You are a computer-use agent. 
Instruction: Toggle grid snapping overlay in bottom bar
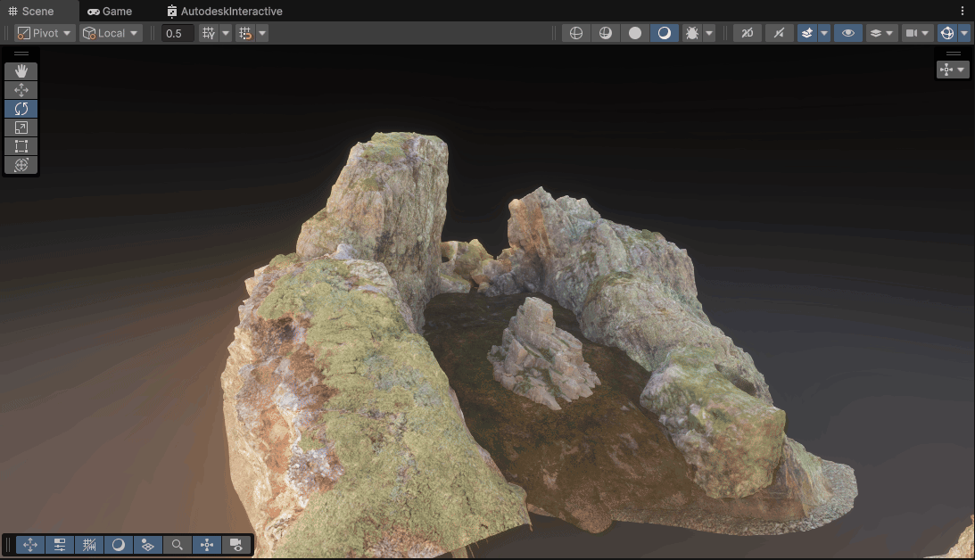coord(89,545)
